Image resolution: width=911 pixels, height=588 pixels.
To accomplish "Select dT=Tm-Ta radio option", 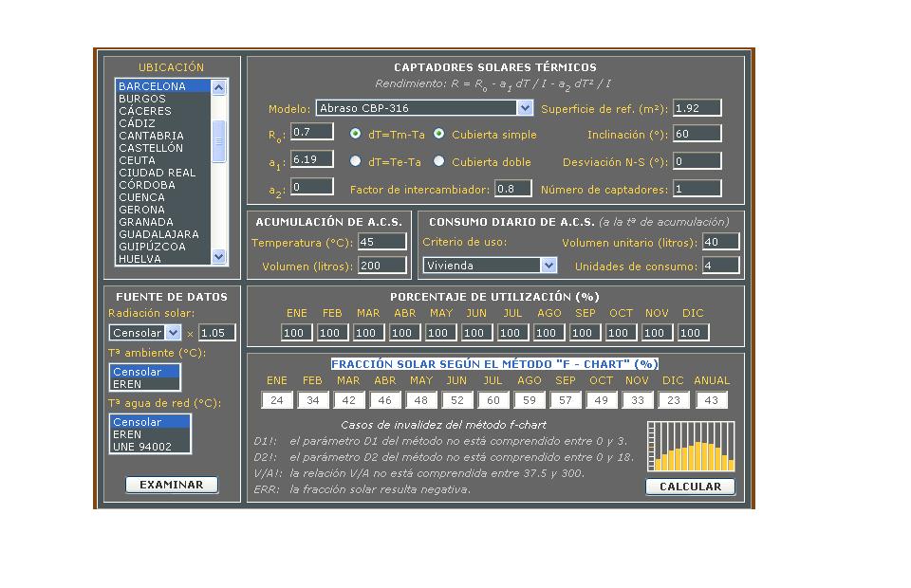I will click(x=355, y=134).
